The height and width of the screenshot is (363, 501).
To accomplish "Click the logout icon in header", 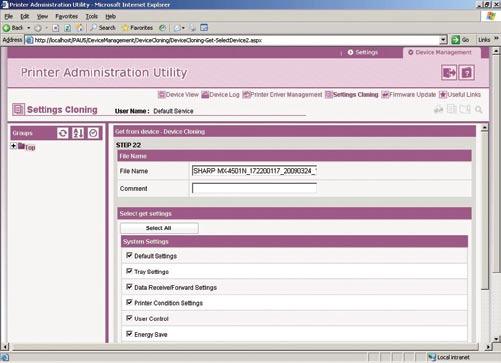I will tap(449, 72).
